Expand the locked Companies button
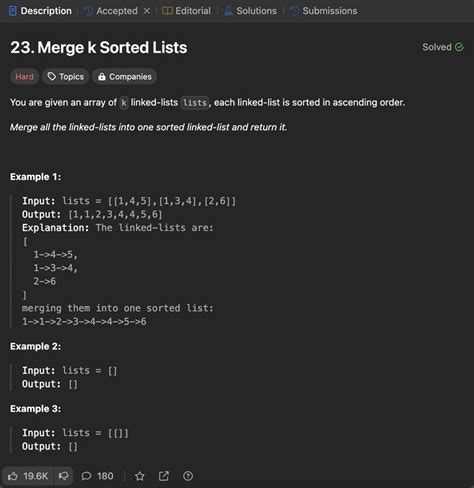 point(125,77)
